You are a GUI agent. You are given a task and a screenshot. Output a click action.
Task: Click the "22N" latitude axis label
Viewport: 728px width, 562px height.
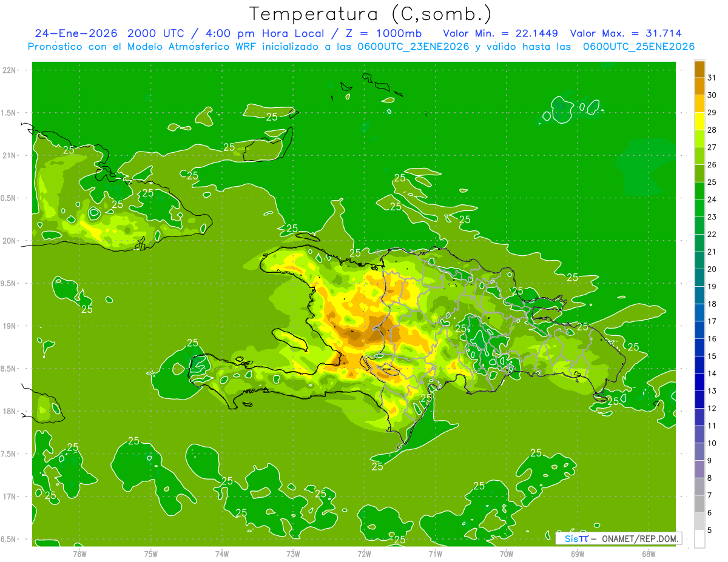(x=9, y=70)
